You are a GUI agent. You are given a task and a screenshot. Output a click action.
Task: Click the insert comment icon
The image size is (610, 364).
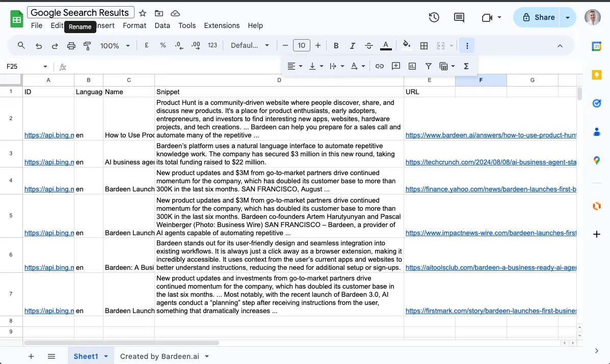click(395, 66)
